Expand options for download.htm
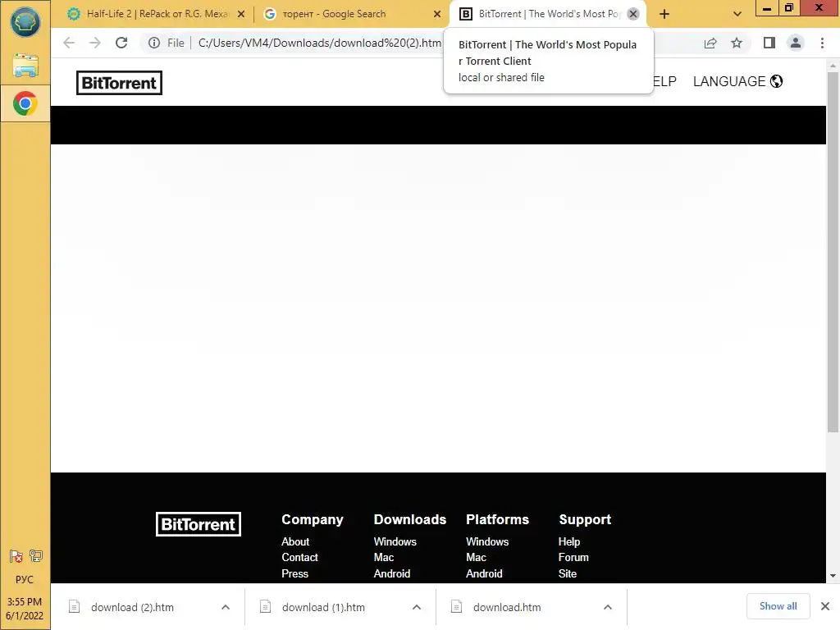The image size is (840, 630). coord(608,607)
